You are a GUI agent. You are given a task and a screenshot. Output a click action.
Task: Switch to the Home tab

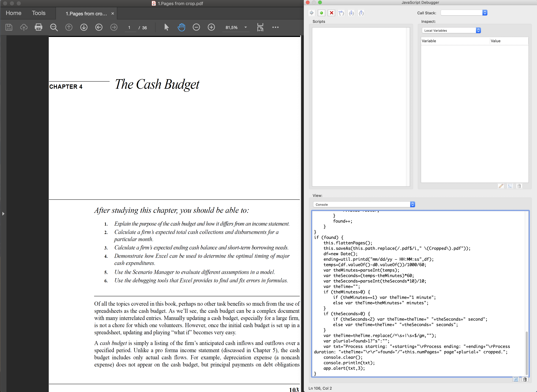pyautogui.click(x=13, y=13)
